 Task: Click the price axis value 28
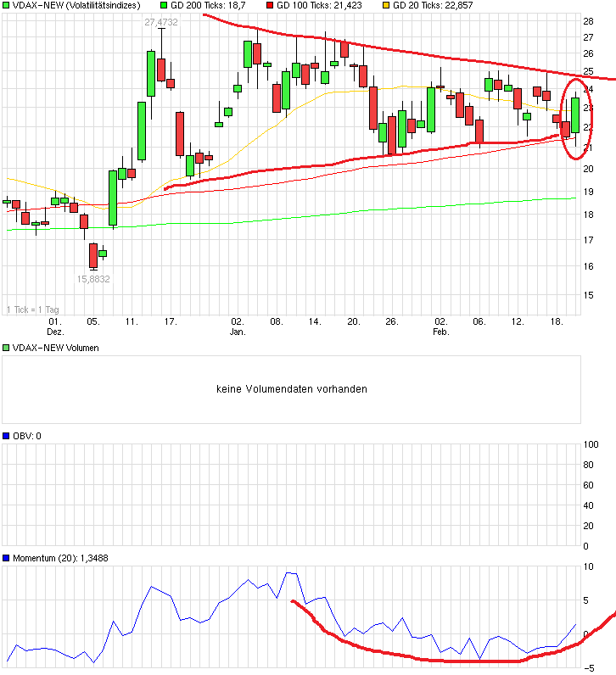coord(588,21)
